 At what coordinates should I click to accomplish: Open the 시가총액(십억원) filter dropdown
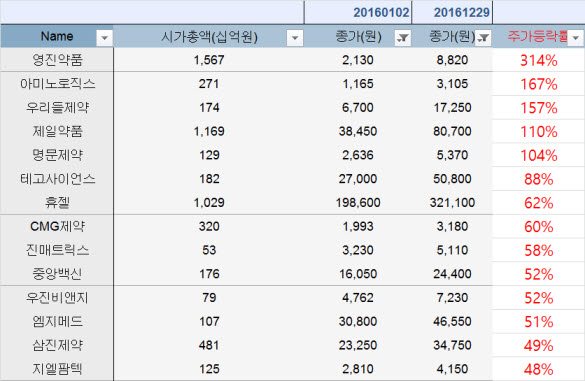tap(295, 38)
